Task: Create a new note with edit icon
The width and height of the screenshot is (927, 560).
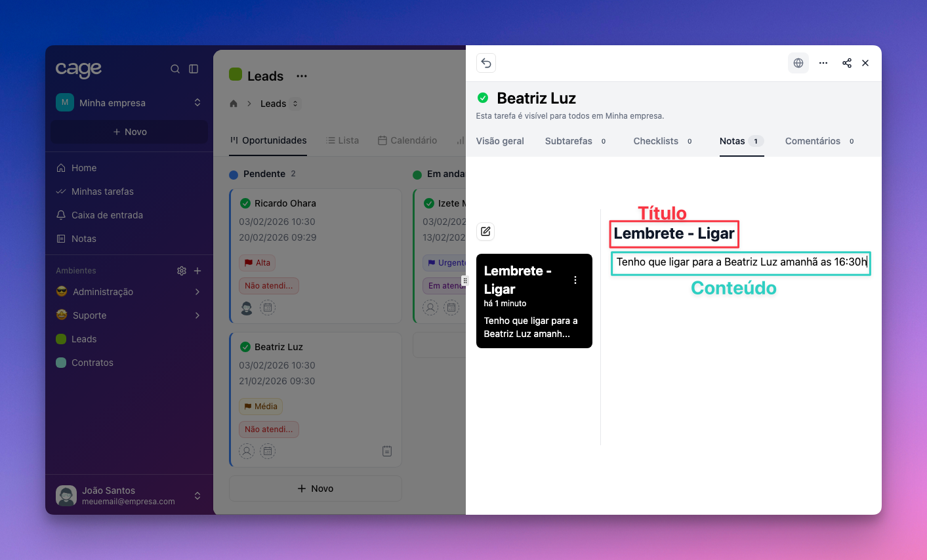Action: pyautogui.click(x=485, y=231)
